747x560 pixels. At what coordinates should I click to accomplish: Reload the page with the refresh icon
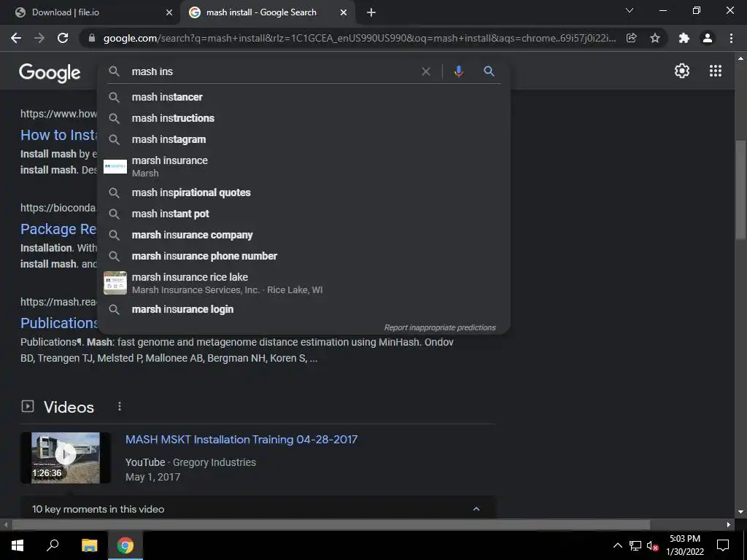coord(63,38)
